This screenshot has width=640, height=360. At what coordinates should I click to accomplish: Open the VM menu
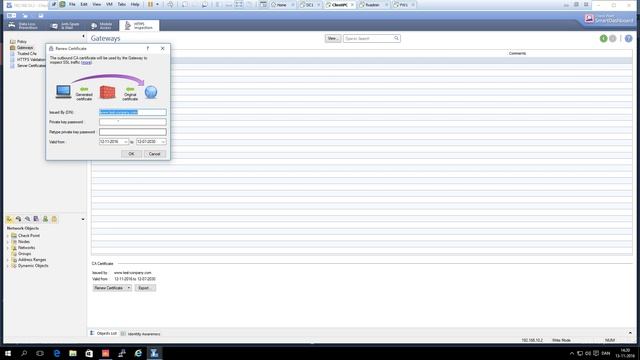click(x=109, y=4)
